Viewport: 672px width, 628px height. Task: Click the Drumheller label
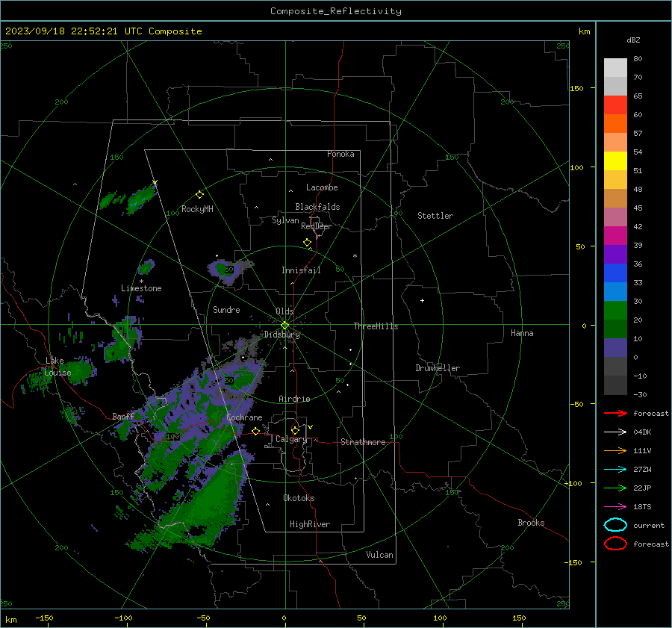coord(438,368)
